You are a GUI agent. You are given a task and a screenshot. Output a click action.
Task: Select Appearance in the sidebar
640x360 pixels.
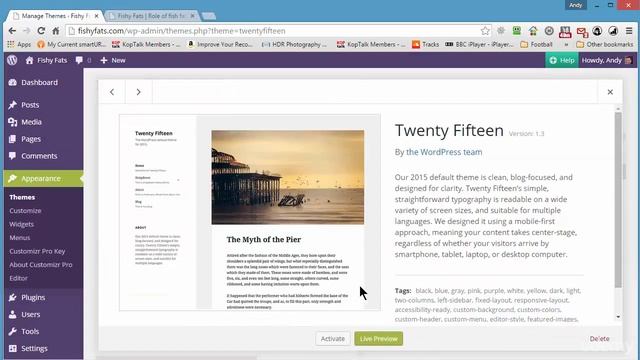click(x=43, y=178)
